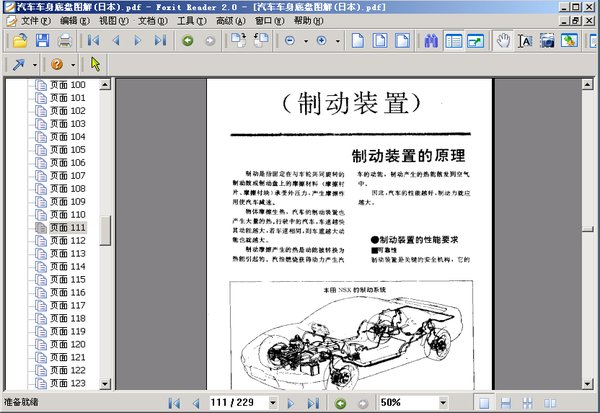
Task: Go to first page using top toolbar
Action: point(94,41)
